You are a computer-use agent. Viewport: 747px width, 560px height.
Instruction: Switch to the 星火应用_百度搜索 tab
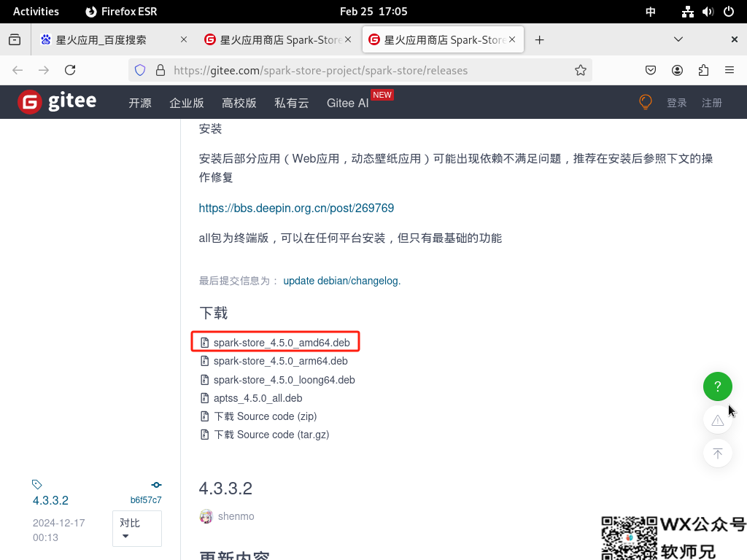(x=112, y=39)
